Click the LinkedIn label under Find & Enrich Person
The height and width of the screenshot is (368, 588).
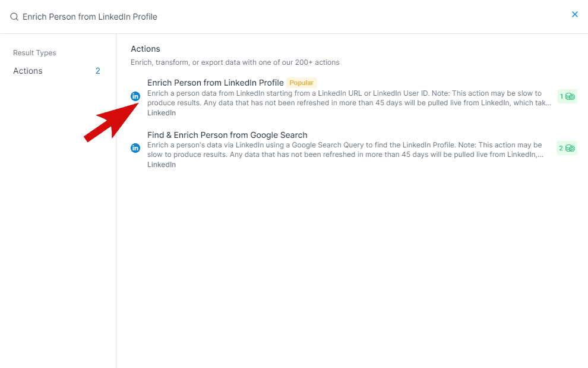click(162, 165)
